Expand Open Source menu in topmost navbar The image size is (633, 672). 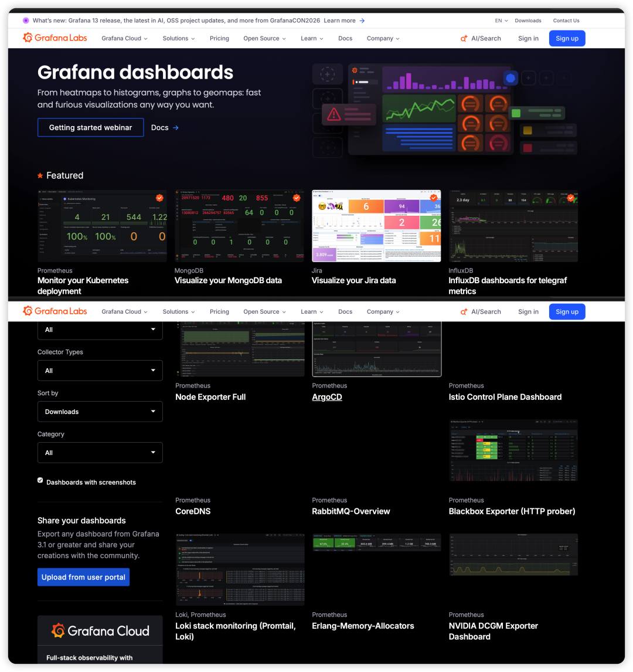pyautogui.click(x=264, y=38)
